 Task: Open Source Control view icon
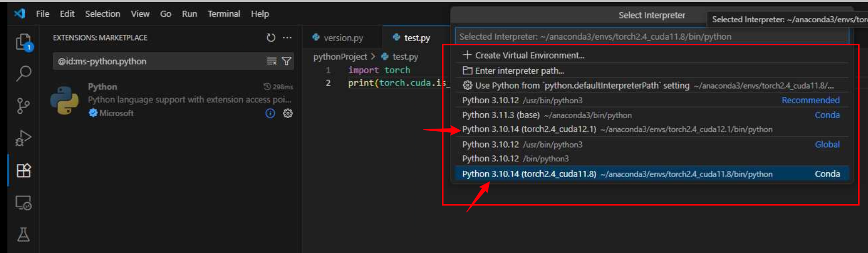coord(23,106)
